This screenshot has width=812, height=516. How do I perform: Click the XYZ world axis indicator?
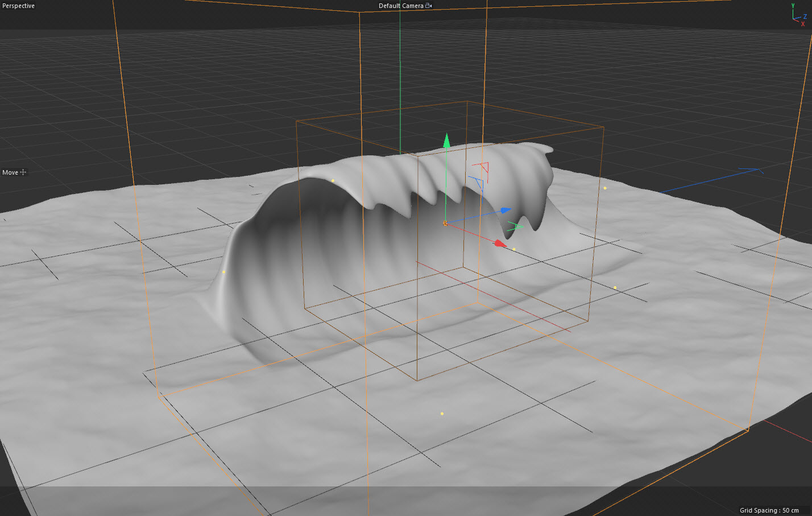tap(799, 14)
